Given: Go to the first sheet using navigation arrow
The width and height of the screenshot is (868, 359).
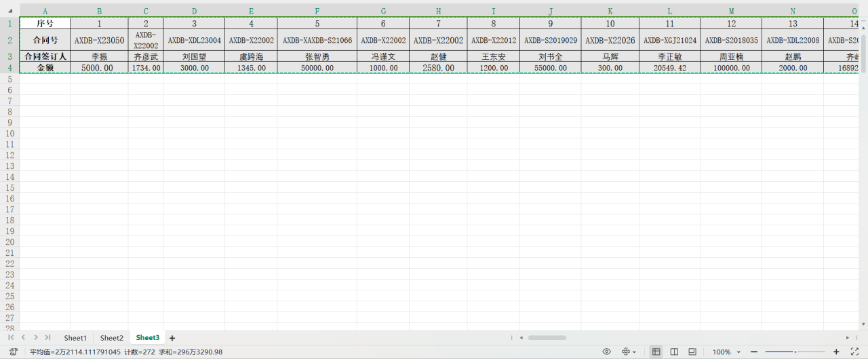Looking at the screenshot, I should coord(11,337).
